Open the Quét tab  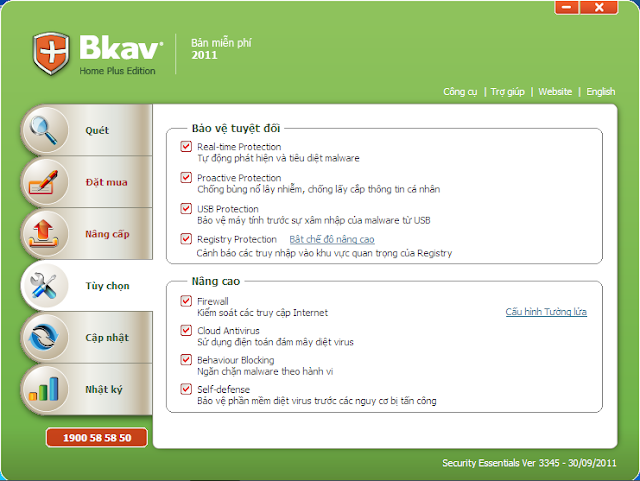click(x=87, y=130)
